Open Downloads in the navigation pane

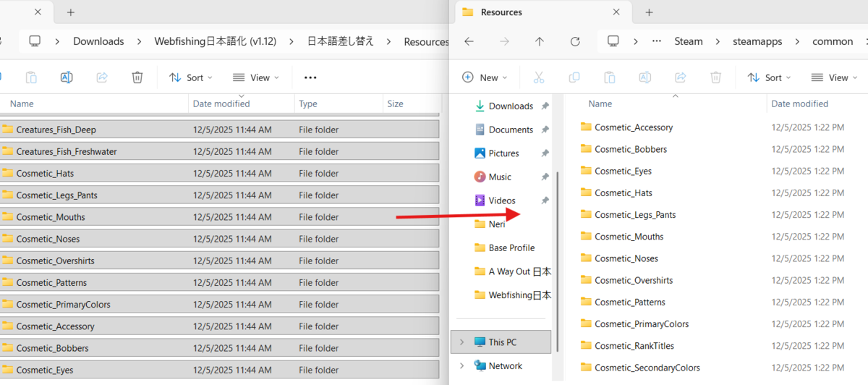[x=511, y=106]
